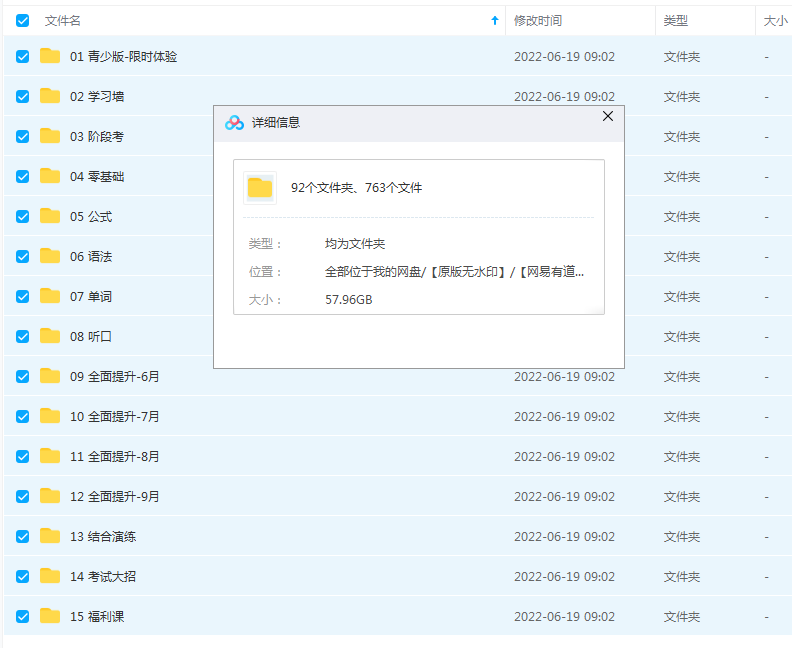
Task: Uncheck the 12 全面提升-9月 checkbox
Action: (22, 496)
